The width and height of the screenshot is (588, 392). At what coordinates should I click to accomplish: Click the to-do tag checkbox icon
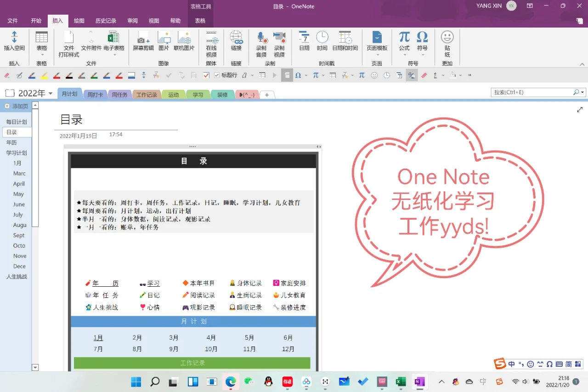click(206, 75)
